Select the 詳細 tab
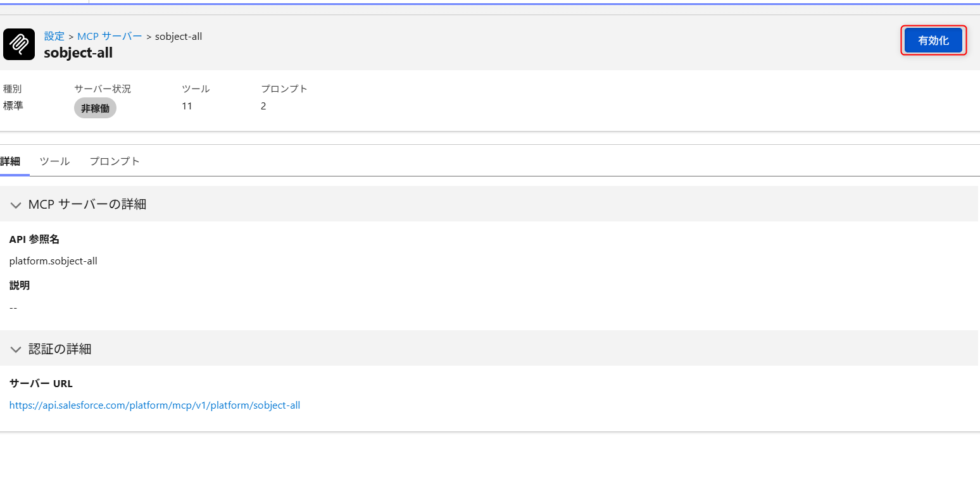Viewport: 980px width, 482px height. tap(11, 161)
